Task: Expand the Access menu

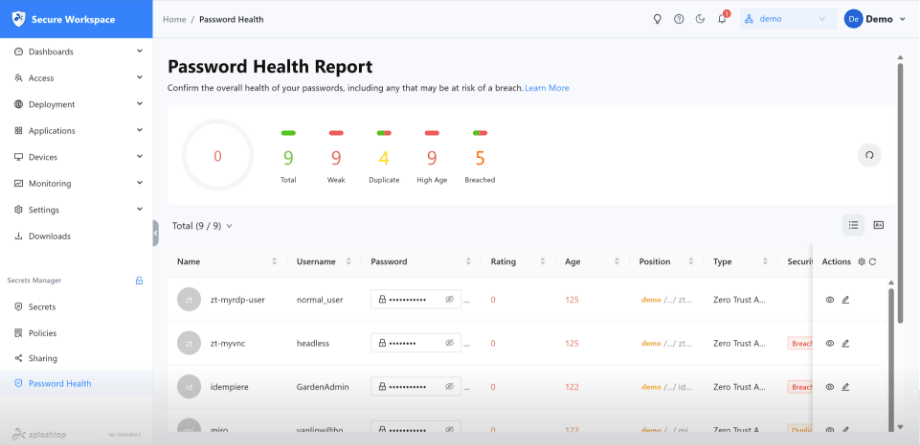Action: (76, 78)
